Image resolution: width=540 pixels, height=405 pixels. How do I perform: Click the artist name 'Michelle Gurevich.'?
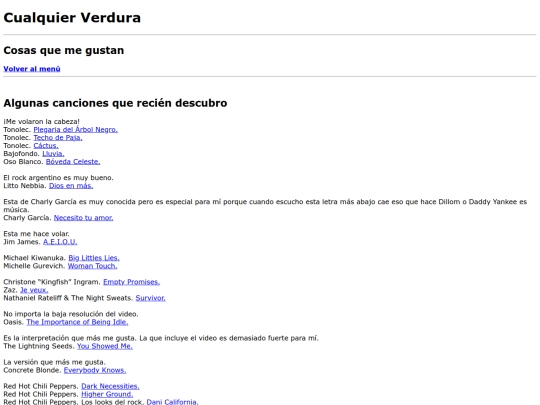[34, 266]
